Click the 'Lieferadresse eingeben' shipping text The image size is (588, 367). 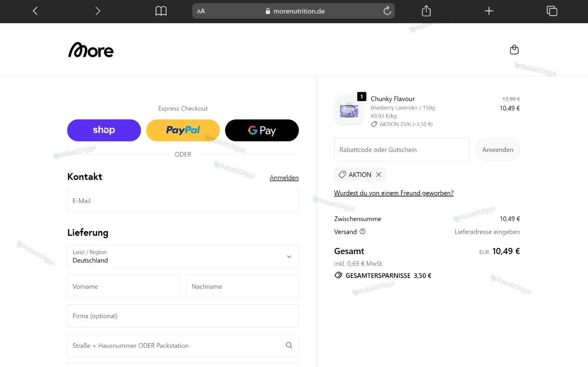click(x=487, y=232)
